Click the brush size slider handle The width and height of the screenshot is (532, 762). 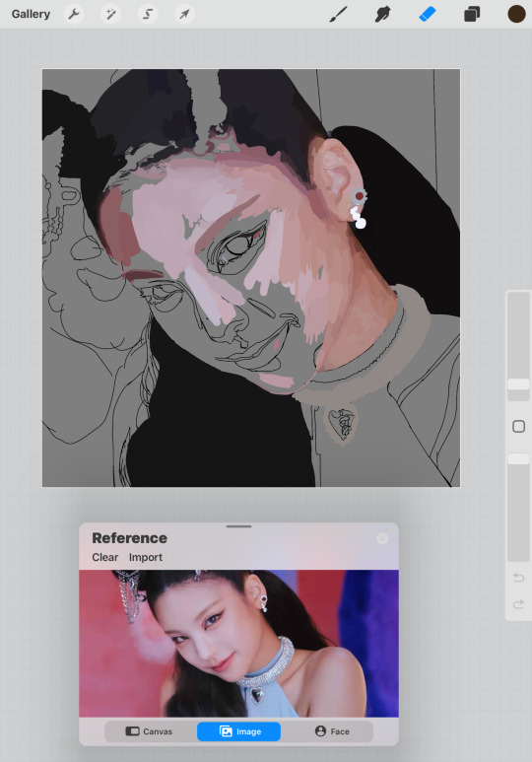tap(518, 384)
